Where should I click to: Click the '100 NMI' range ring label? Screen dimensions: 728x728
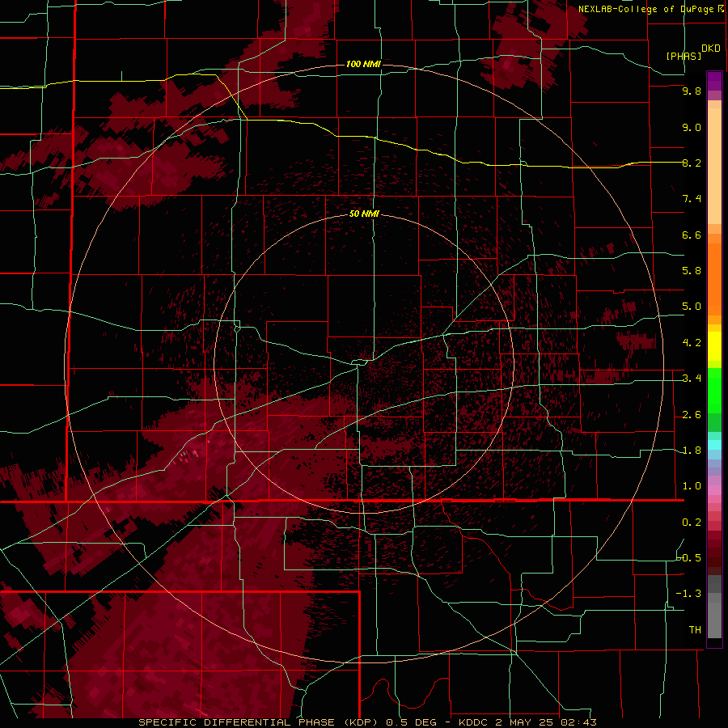pos(363,64)
